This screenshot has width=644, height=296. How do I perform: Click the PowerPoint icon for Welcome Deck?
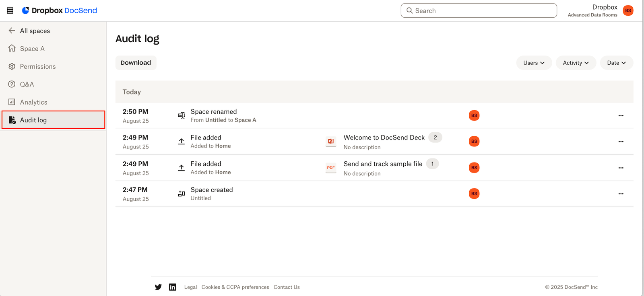pyautogui.click(x=331, y=142)
